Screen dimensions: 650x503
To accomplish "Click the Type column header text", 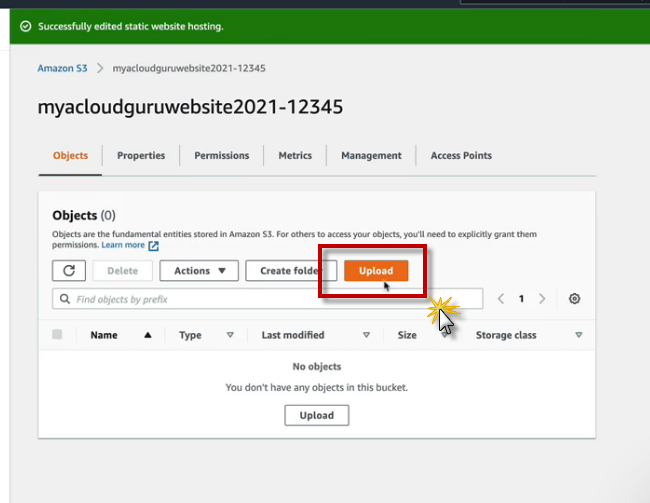I will pyautogui.click(x=190, y=335).
